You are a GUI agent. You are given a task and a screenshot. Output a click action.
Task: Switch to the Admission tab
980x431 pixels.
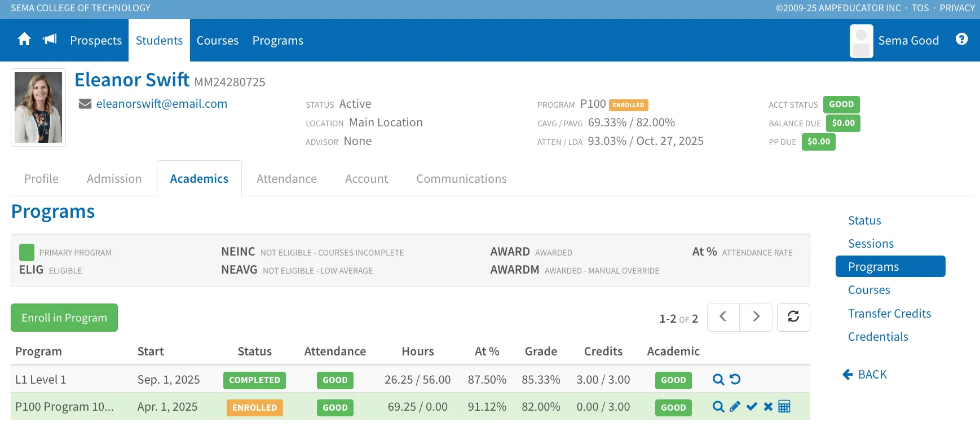click(114, 179)
